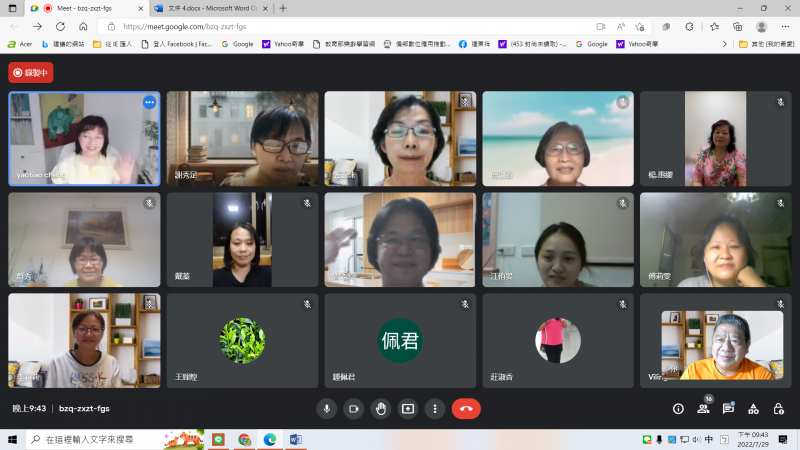Select the 佩君 avatar tile
The width and height of the screenshot is (800, 450).
(x=400, y=340)
